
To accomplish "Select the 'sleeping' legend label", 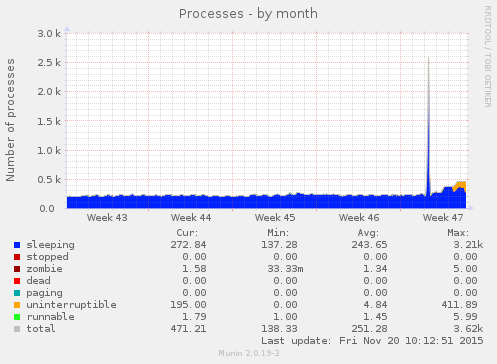I will 50,245.
